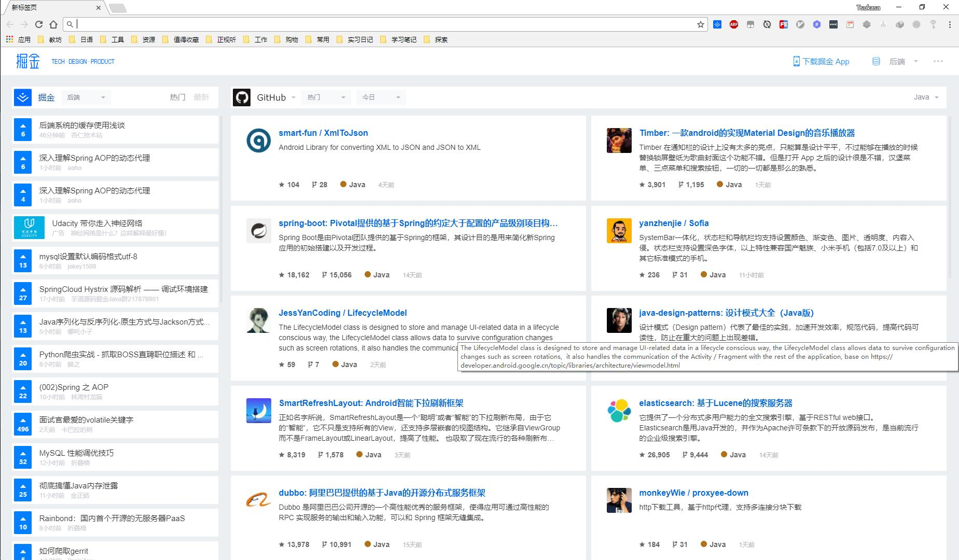Reload the current page

tap(38, 24)
